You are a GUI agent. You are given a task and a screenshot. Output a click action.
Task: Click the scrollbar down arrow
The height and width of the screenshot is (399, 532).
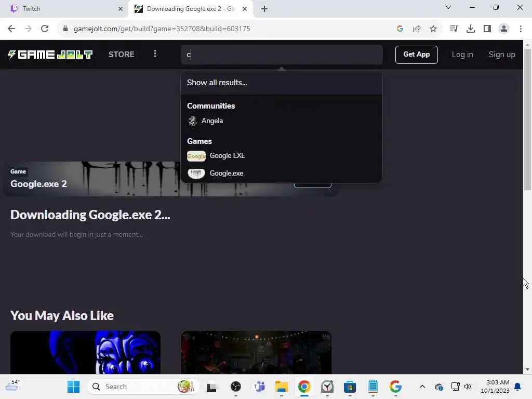pos(527,370)
